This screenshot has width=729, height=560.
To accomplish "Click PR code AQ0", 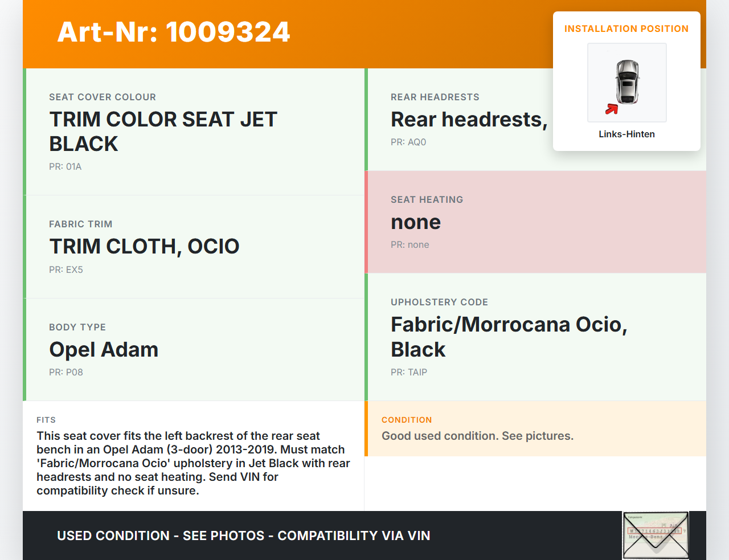I will (x=408, y=142).
